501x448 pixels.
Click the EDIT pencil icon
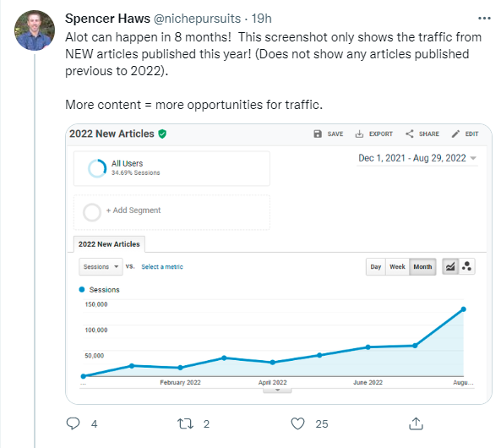point(455,134)
